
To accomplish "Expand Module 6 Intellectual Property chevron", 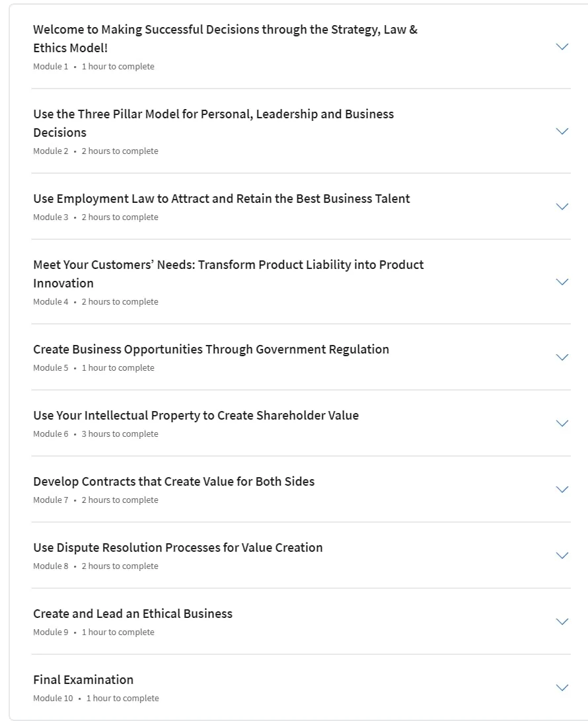I will (562, 424).
